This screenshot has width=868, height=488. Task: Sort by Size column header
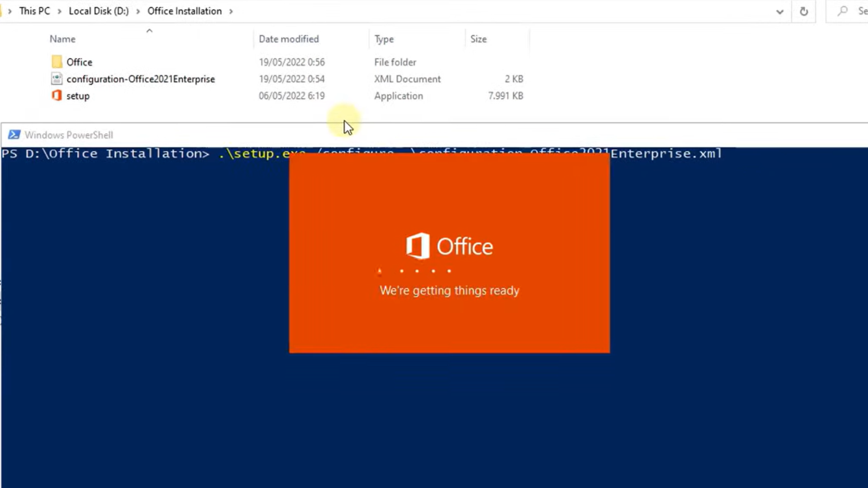point(478,39)
